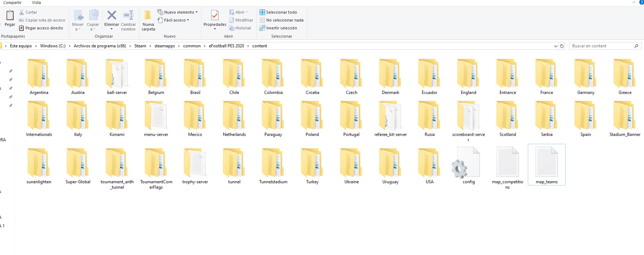
Task: Select the Tunnelstadium folder
Action: [x=273, y=166]
